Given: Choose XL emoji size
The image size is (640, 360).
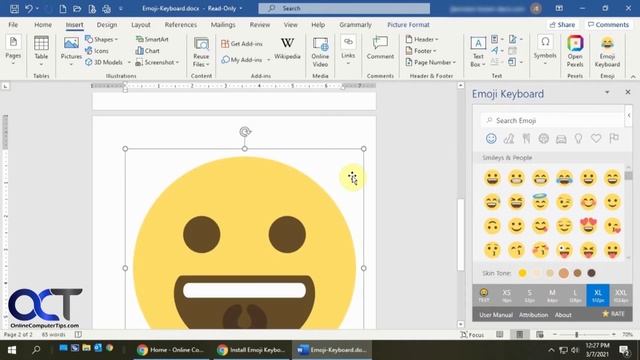Looking at the screenshot, I should 598,295.
